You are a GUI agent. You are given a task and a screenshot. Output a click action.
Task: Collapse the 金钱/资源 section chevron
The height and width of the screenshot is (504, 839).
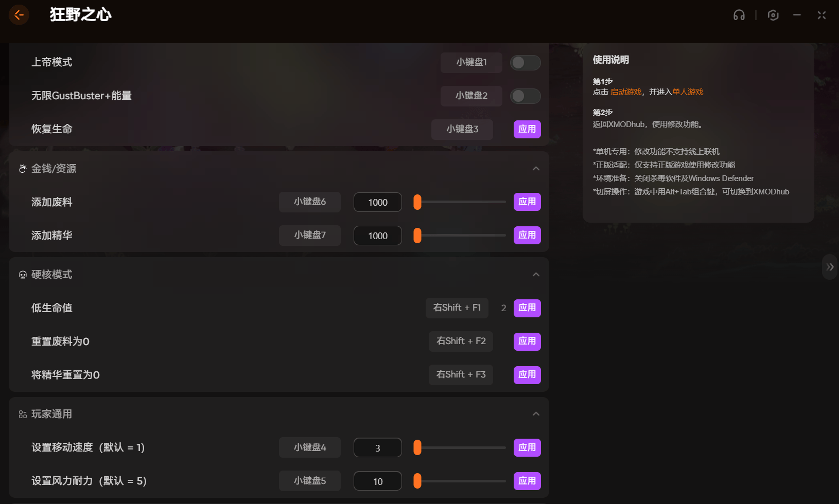[536, 169]
